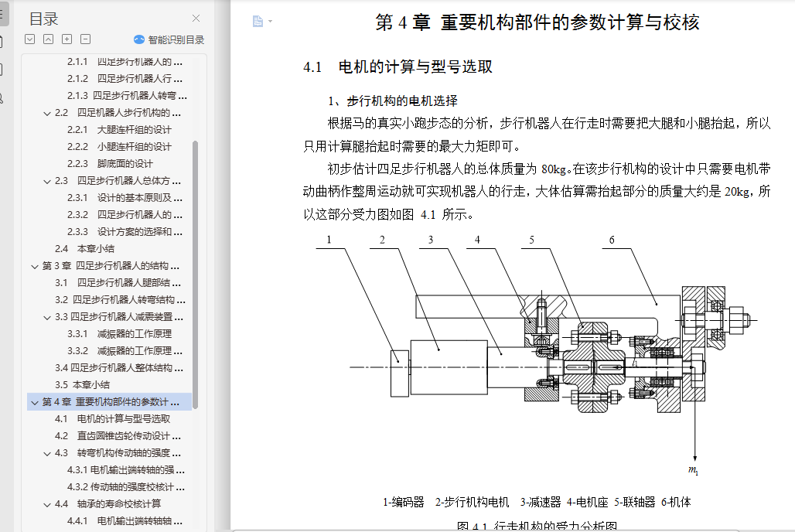Select 2.3 四足步行机器人总体方 heading
Viewport: 795px width, 532px height.
click(x=118, y=180)
